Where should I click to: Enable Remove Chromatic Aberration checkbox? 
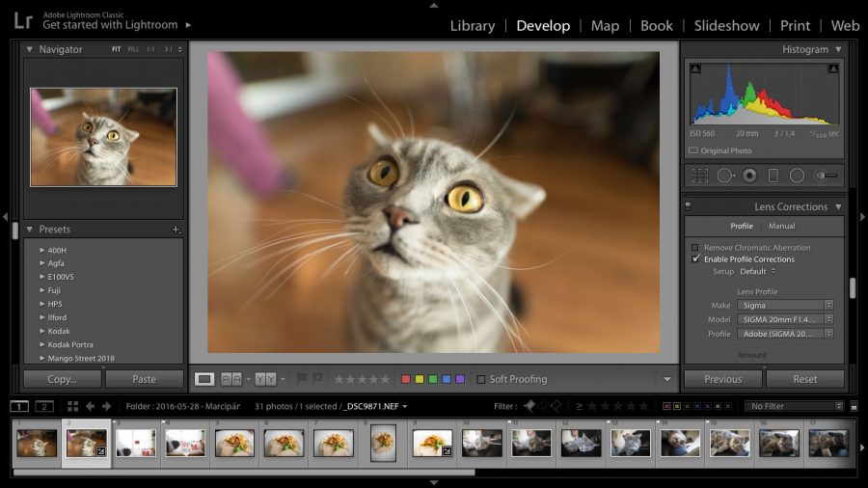[x=695, y=248]
